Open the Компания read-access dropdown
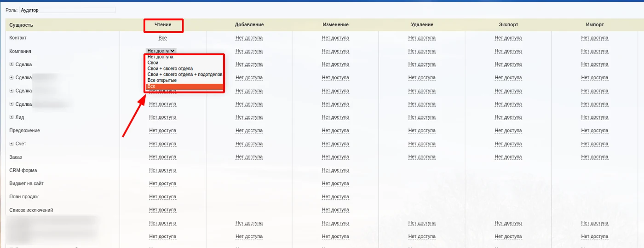 (161, 51)
